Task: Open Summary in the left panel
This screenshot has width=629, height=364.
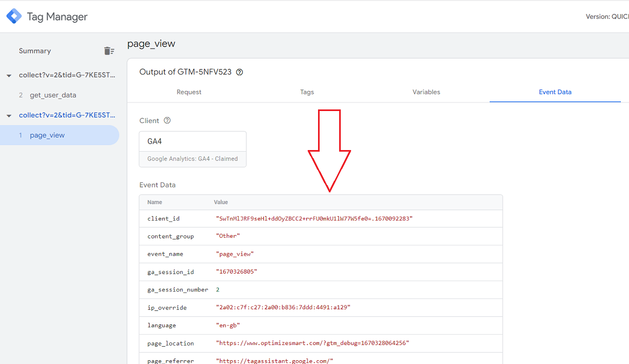Action: pos(35,51)
